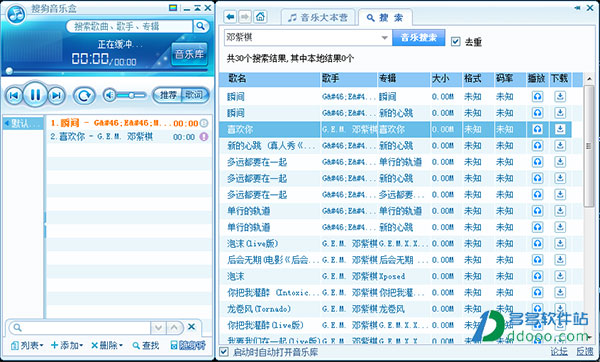Play the 泡沫 result in album Xposed
Viewport: 600px width, 362px height.
point(538,276)
